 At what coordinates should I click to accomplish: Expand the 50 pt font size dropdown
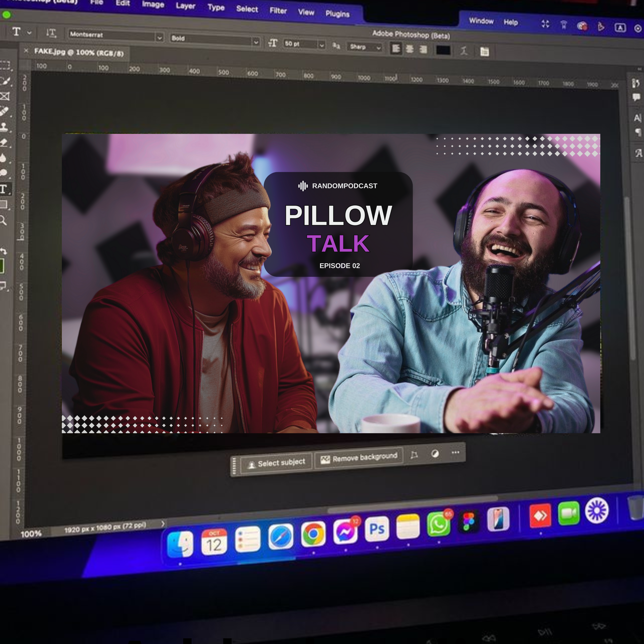322,45
